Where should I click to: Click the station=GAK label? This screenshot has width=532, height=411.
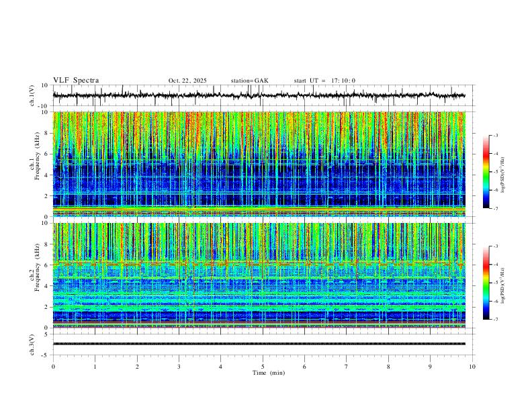[249, 81]
